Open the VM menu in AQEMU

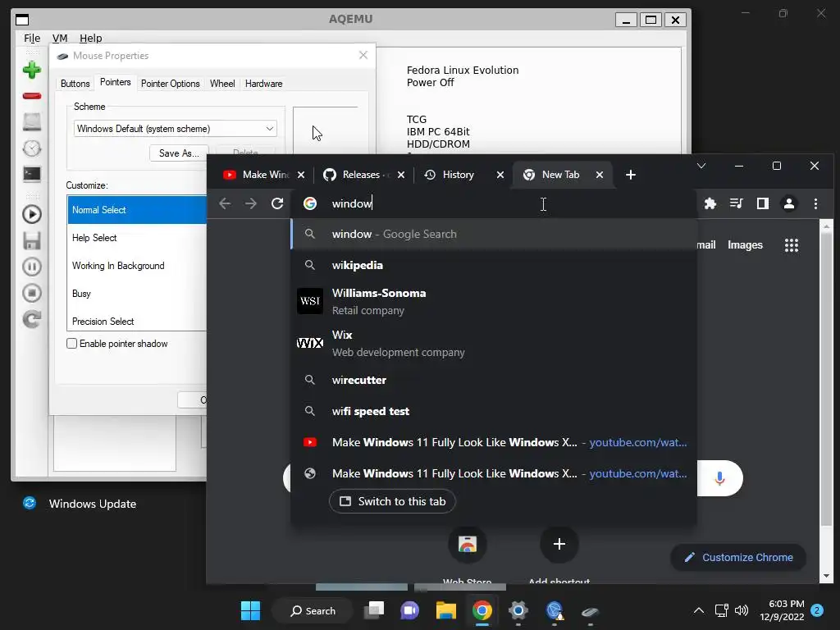[60, 38]
